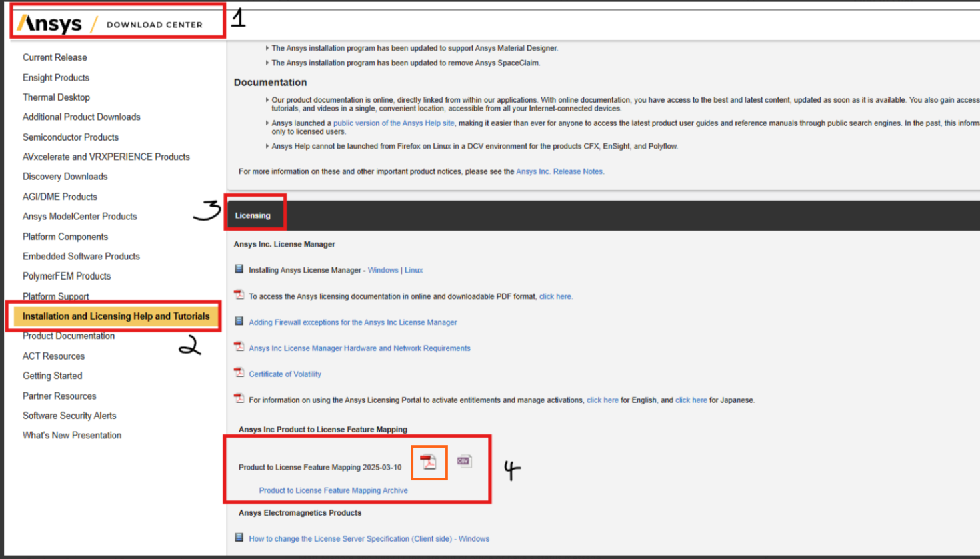Click the Ansys Inc. License Manager heading
This screenshot has width=980, height=559.
click(284, 244)
